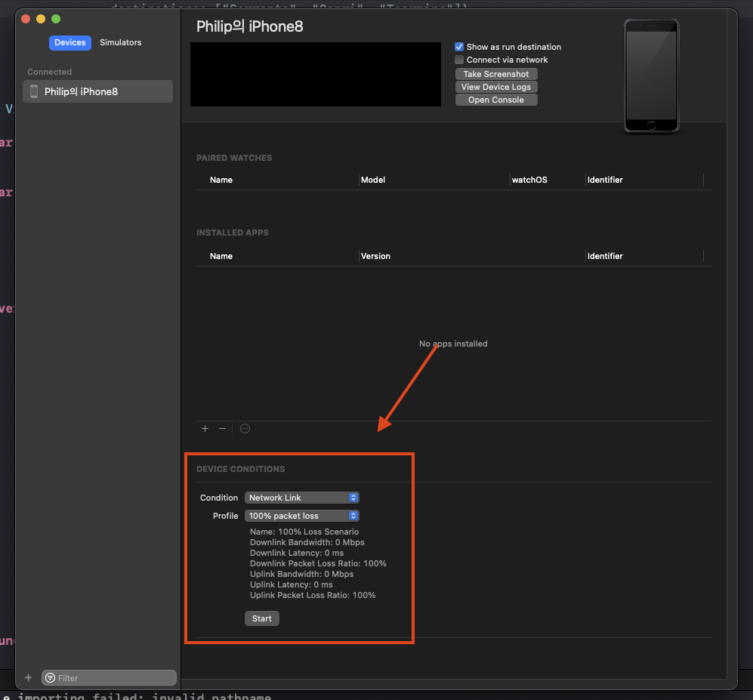Enable Connect via network checkbox
The image size is (753, 700).
[459, 60]
